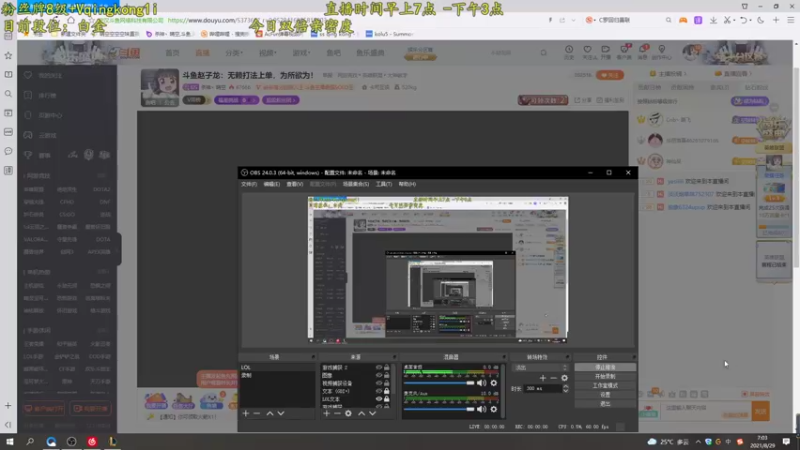Open OBS 场景集合(S) menu

point(356,184)
